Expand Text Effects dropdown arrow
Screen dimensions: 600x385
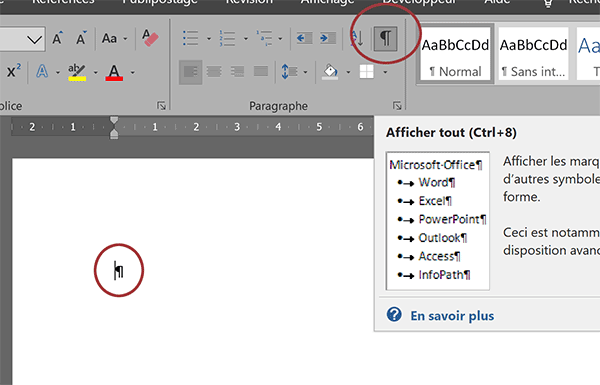[x=58, y=72]
